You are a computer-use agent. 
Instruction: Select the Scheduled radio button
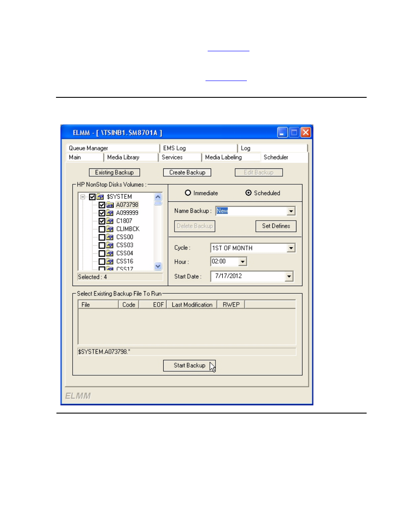[x=249, y=193]
